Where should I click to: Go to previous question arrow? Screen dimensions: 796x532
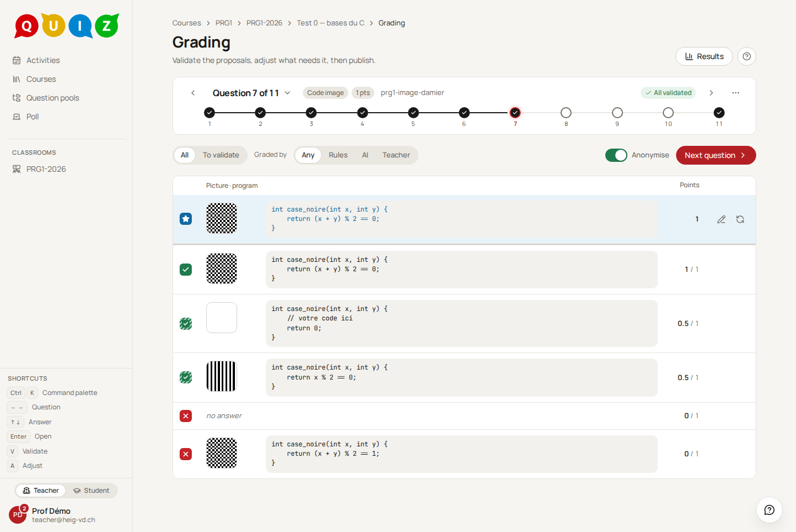193,93
